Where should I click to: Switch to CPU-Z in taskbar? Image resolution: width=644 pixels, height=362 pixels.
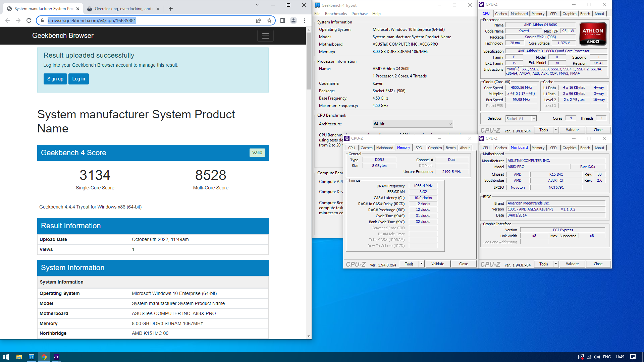(x=56, y=357)
